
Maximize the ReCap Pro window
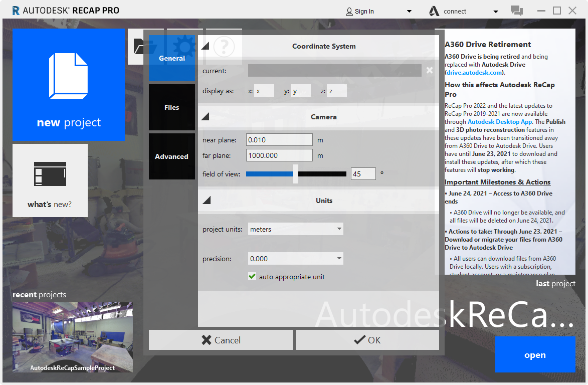pos(557,11)
